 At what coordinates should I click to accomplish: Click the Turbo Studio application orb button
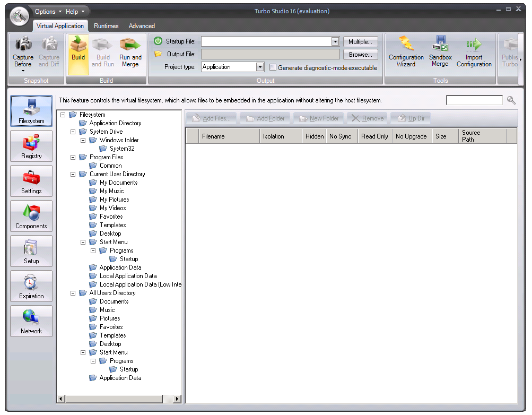tap(19, 16)
